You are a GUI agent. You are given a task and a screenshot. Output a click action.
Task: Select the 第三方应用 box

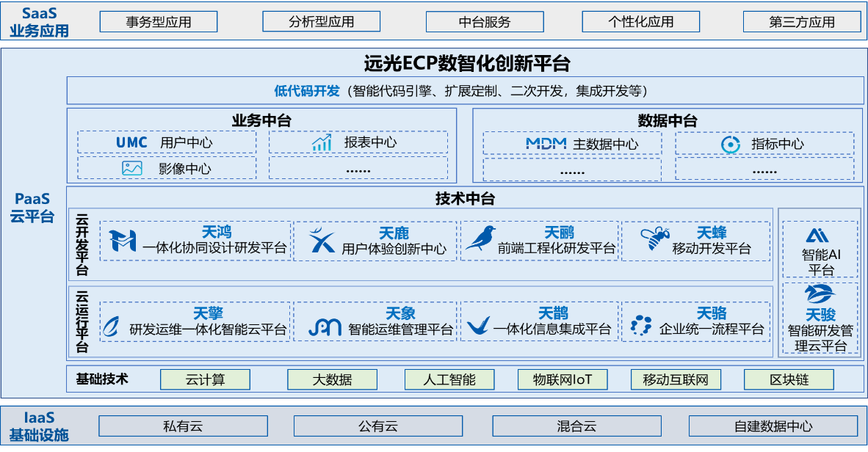(802, 22)
